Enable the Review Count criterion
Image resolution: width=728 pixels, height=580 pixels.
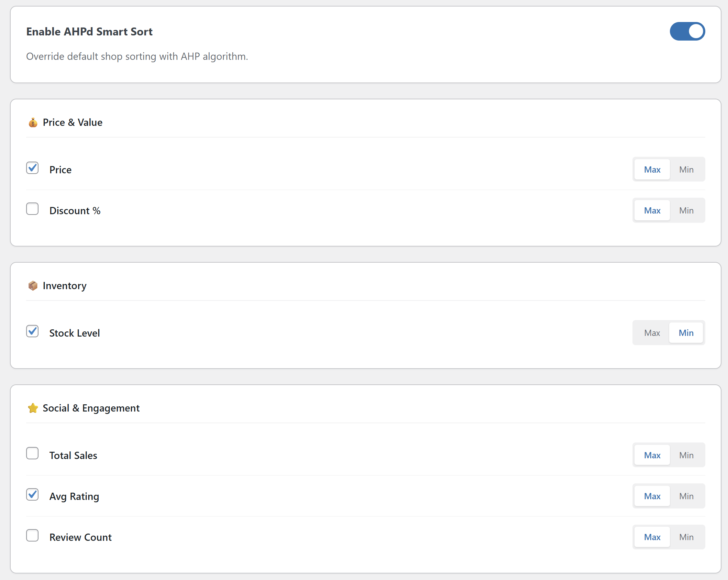(32, 535)
